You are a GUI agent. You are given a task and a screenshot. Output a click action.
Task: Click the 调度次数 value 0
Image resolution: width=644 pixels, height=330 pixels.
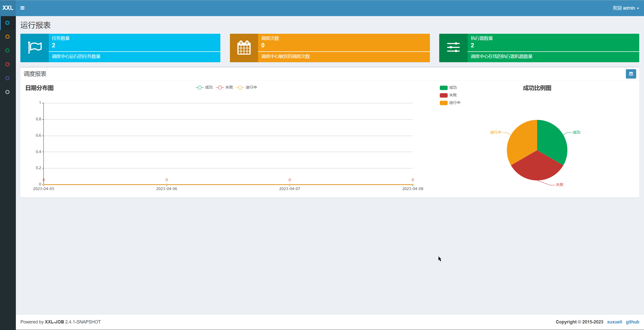coord(263,45)
